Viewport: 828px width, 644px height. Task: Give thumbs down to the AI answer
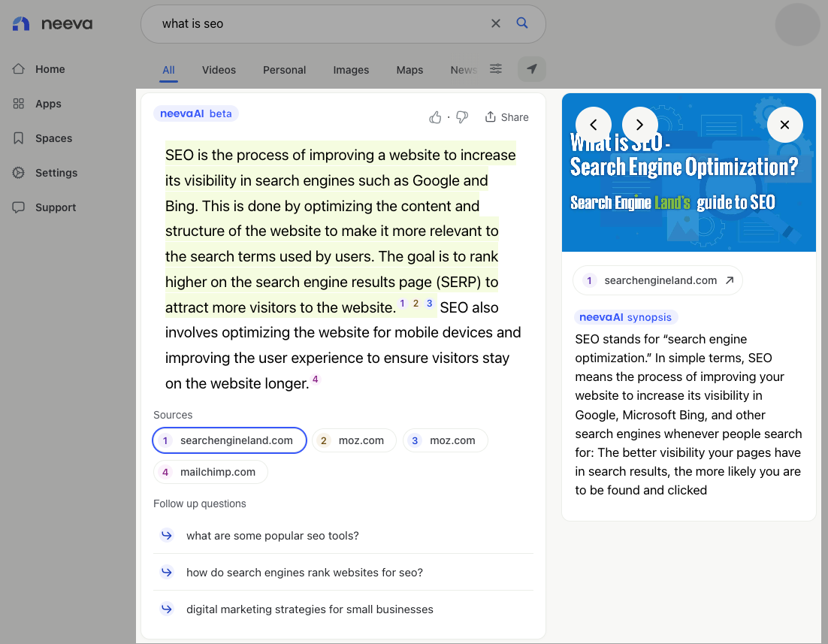[462, 117]
